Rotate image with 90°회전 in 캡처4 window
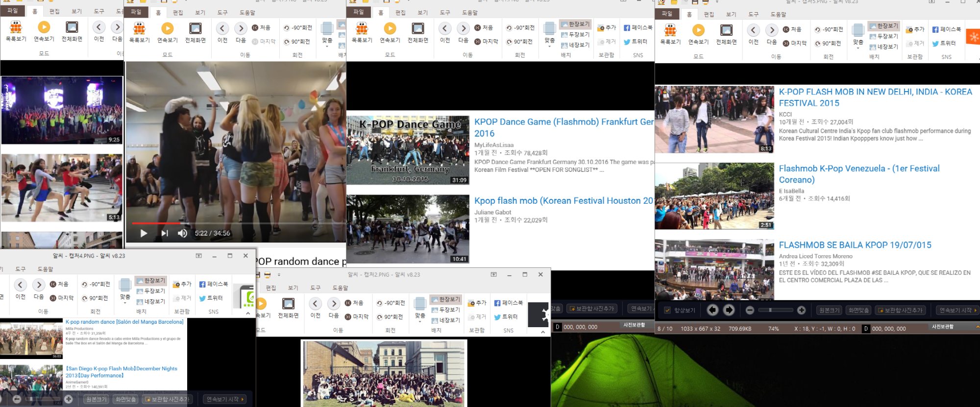Screen dimensions: 980x407 [x=95, y=298]
